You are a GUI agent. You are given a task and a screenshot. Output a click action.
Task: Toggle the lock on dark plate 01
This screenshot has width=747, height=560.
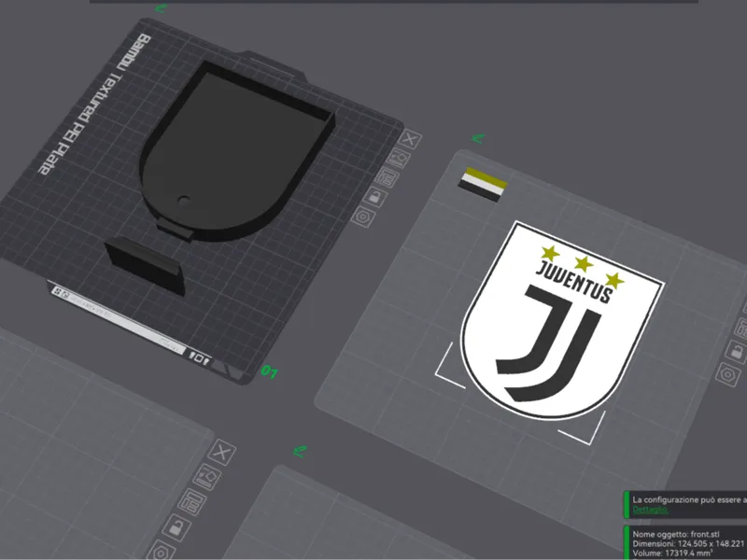point(375,196)
